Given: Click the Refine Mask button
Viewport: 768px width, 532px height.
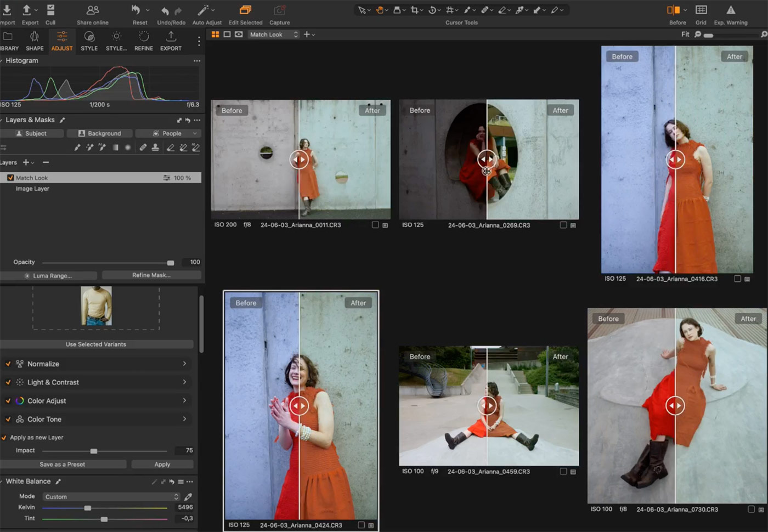Looking at the screenshot, I should click(151, 275).
